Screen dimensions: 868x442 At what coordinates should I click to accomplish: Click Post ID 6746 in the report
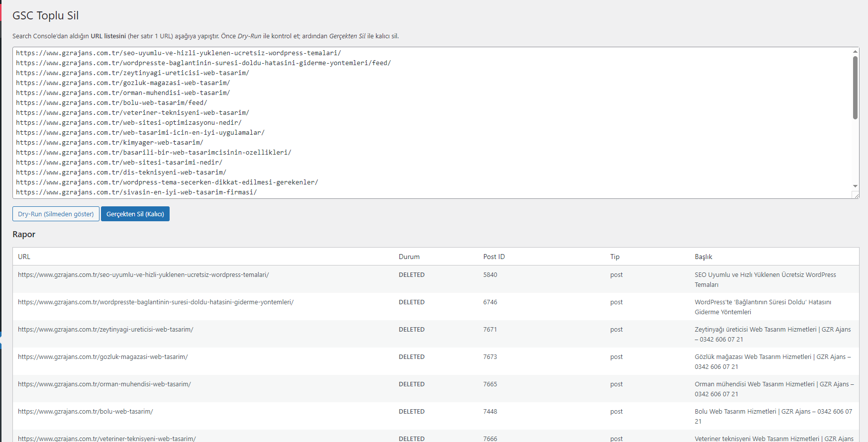click(490, 302)
